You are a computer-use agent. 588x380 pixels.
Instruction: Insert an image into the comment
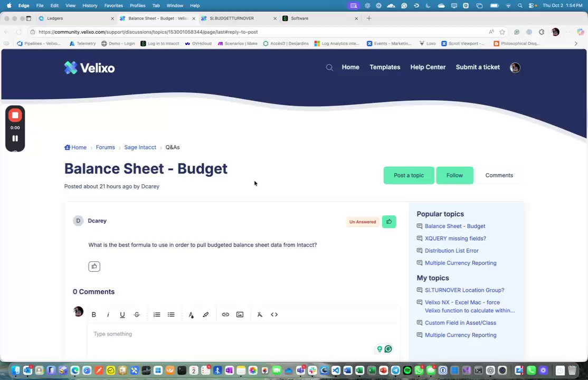240,315
